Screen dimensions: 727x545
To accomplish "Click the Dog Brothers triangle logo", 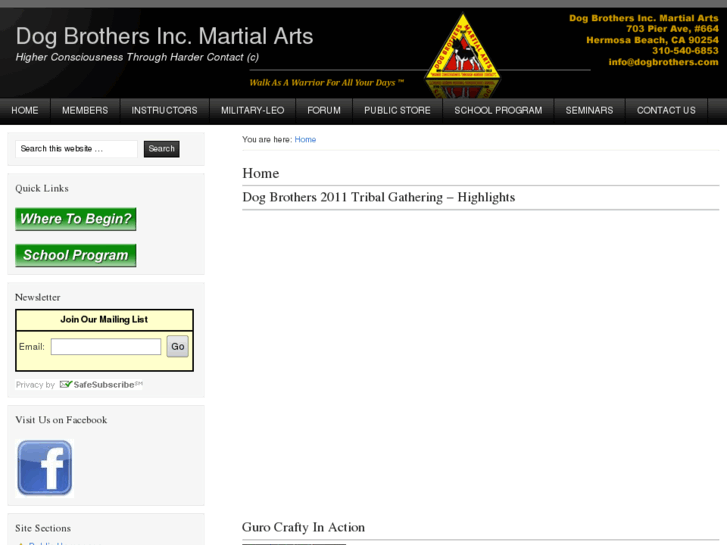I will (x=463, y=49).
